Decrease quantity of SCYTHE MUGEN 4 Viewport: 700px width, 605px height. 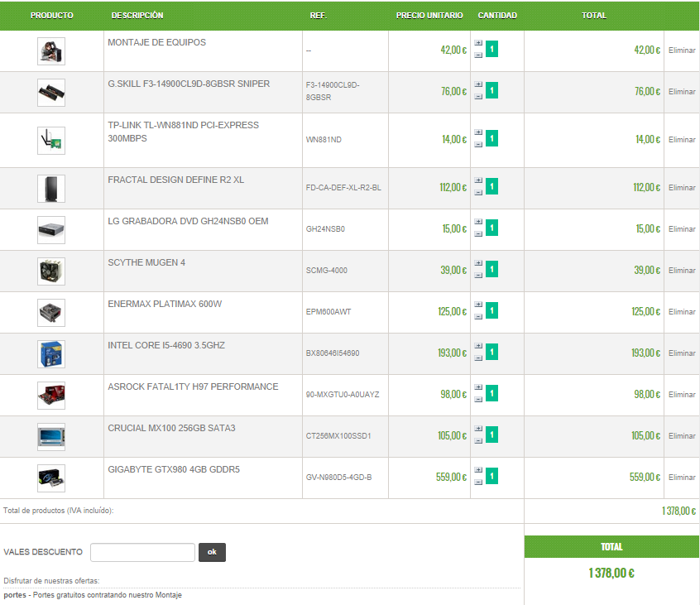point(478,275)
